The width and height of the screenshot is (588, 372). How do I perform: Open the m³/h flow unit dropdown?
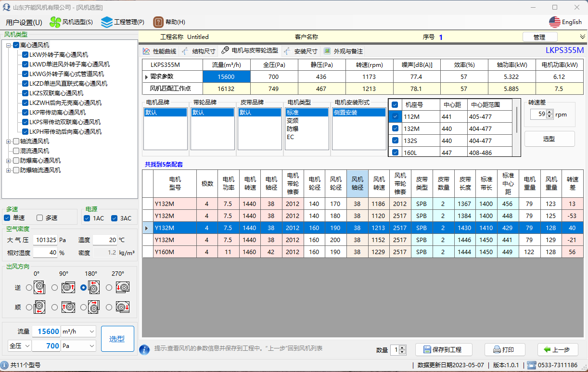click(91, 332)
